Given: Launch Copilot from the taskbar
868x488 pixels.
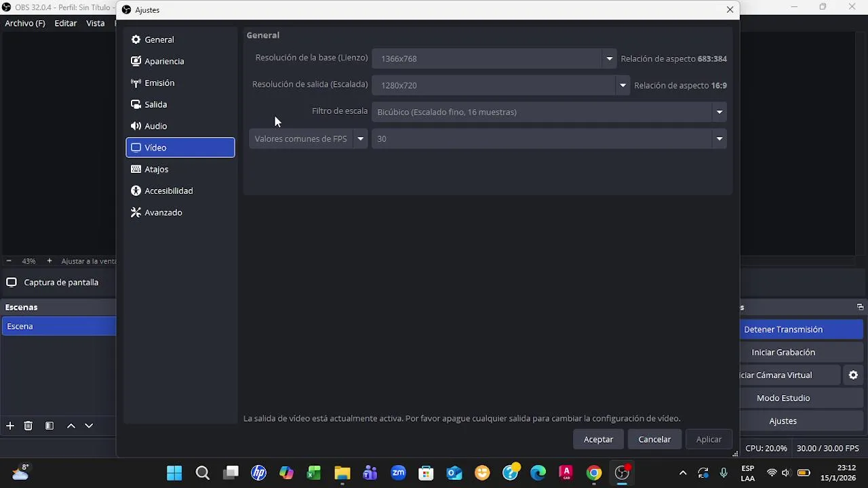Looking at the screenshot, I should click(x=286, y=473).
